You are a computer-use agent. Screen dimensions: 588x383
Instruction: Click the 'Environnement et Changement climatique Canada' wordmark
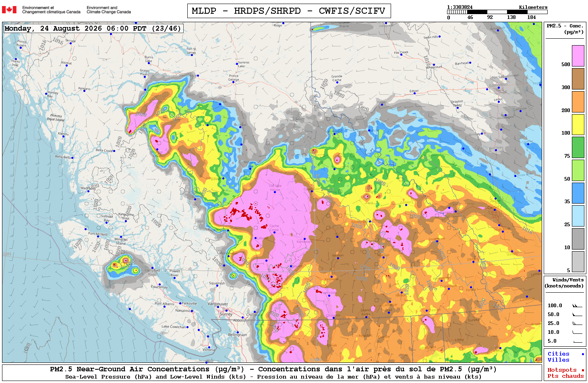click(51, 10)
